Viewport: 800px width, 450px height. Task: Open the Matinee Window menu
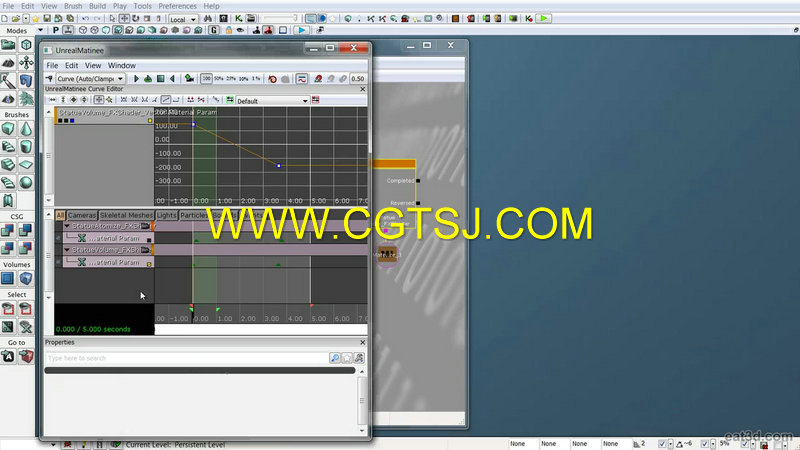[x=121, y=65]
